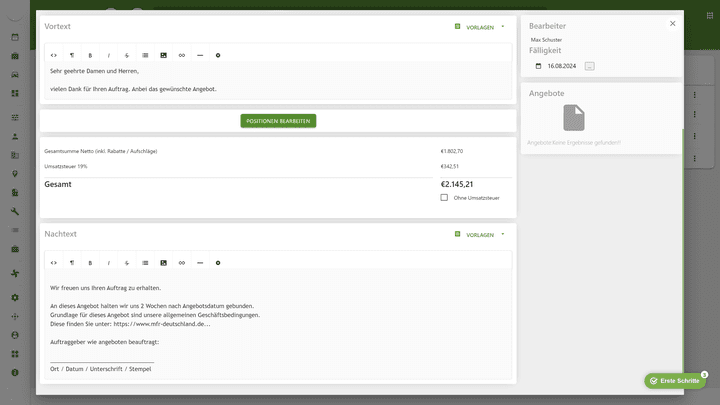Open the person icon in sidebar
The image size is (720, 405).
[15, 136]
